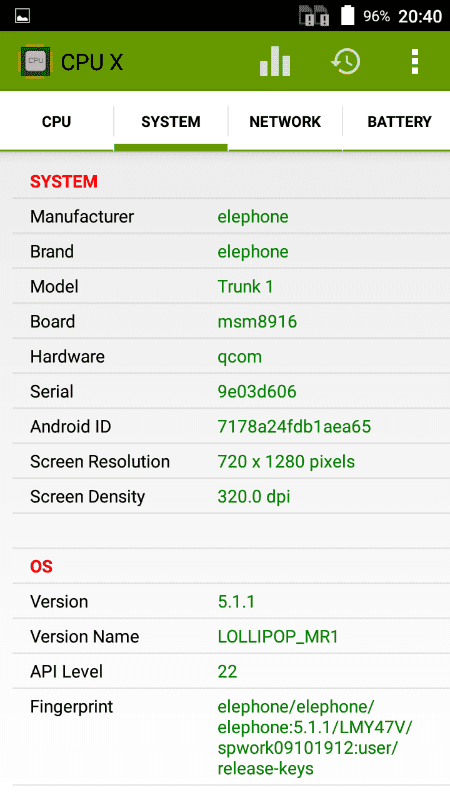Tap the version value '5.1.1'
The height and width of the screenshot is (800, 450).
click(236, 602)
